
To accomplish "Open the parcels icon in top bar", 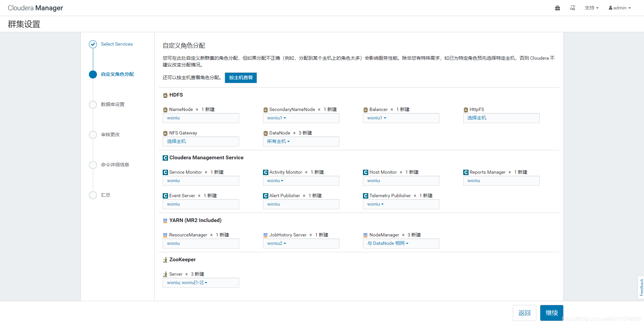I will [x=557, y=8].
